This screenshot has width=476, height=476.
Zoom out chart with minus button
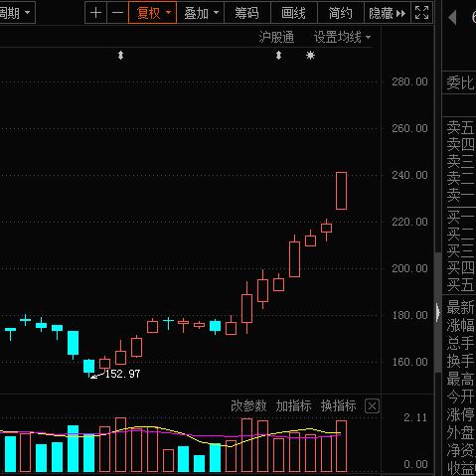pyautogui.click(x=117, y=13)
